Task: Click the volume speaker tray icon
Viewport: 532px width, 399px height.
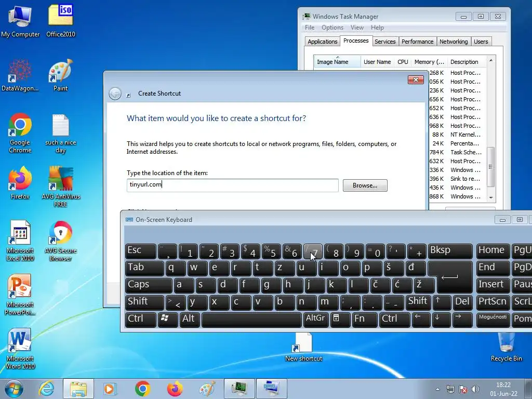Action: (475, 389)
